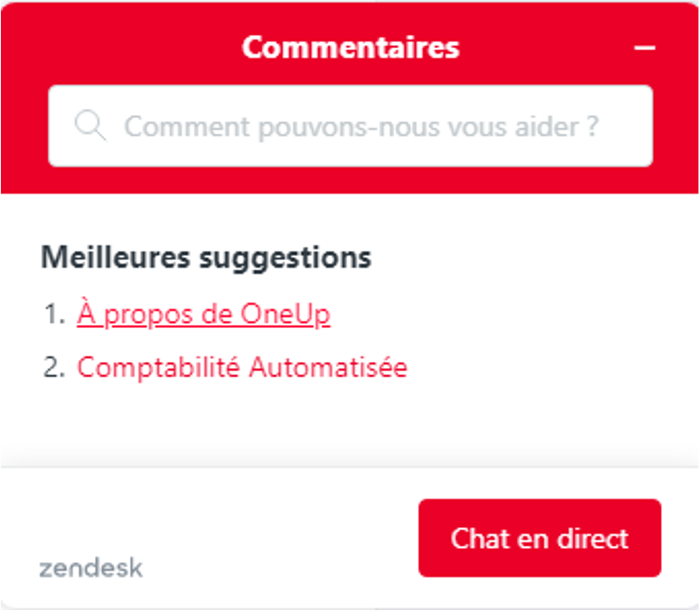Visit zendesk through the footer branding link

[x=91, y=568]
